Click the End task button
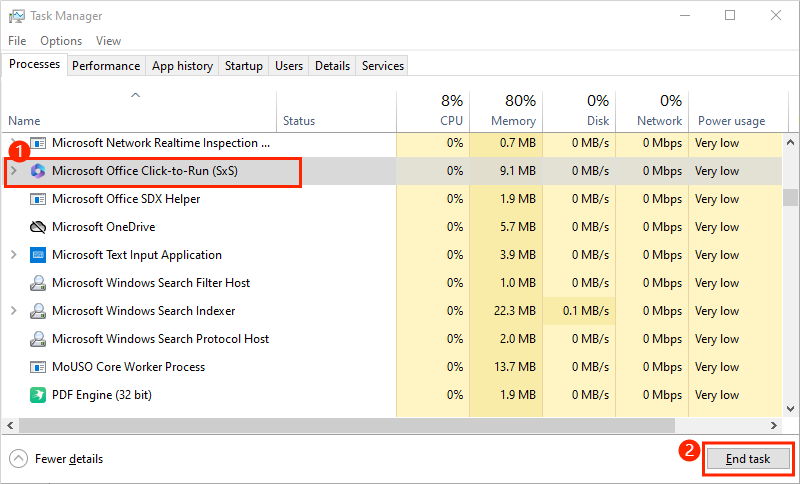The width and height of the screenshot is (800, 484). tap(748, 459)
